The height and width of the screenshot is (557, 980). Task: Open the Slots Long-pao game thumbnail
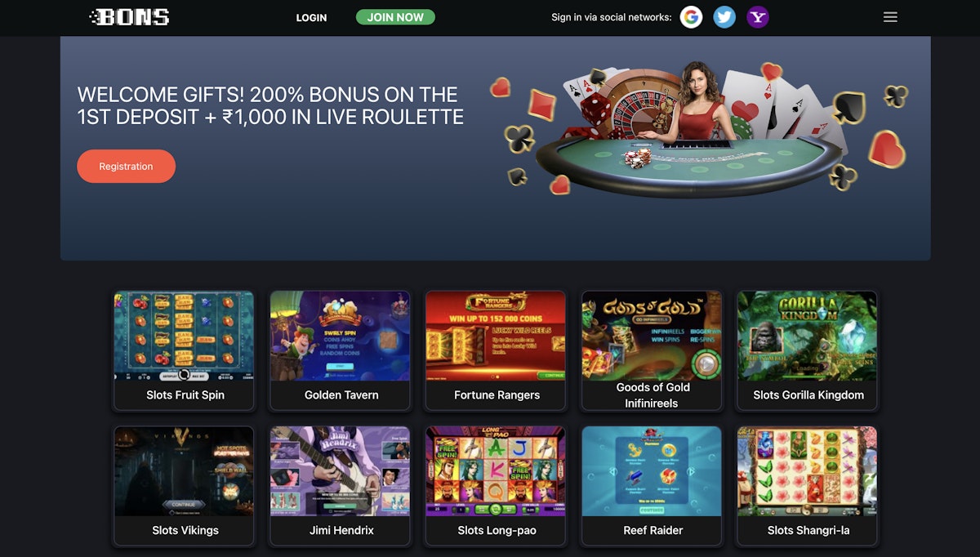[x=496, y=471]
